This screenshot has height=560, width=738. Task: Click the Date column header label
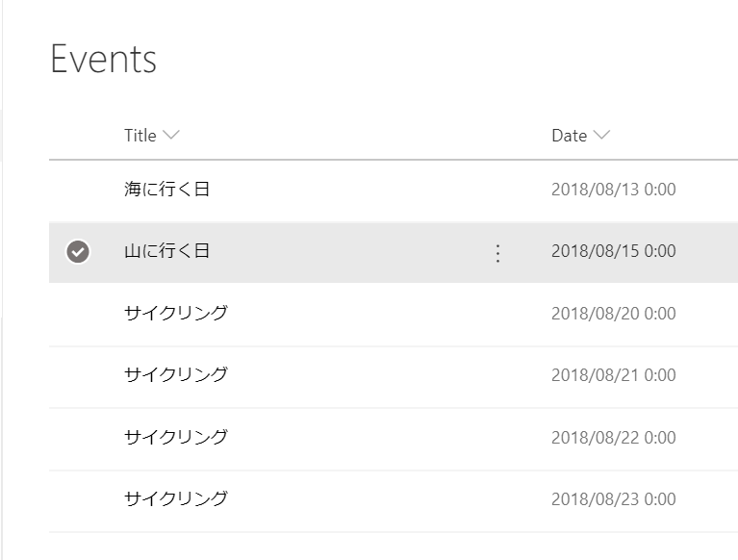[569, 136]
